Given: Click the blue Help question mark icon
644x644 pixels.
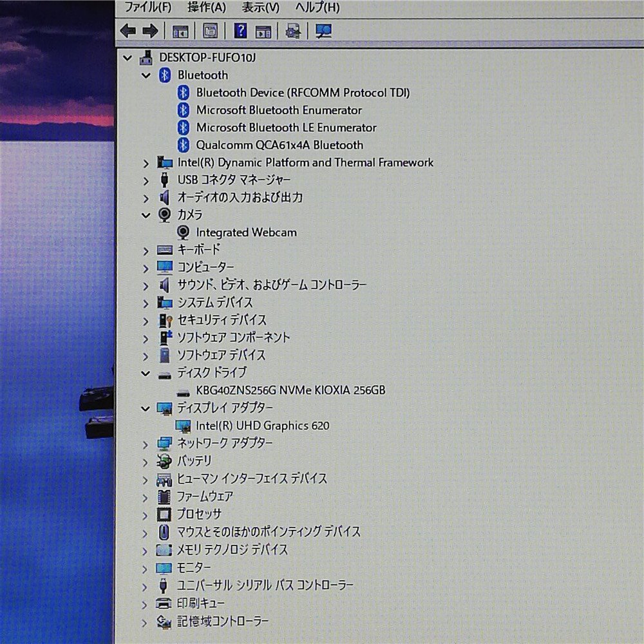Looking at the screenshot, I should click(x=240, y=30).
